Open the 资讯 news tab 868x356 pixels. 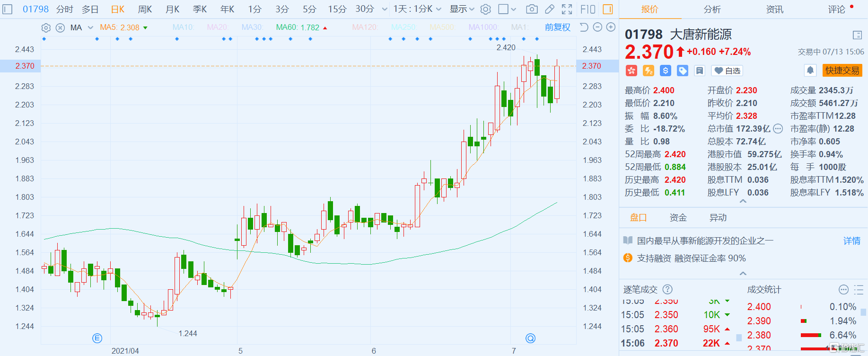pyautogui.click(x=774, y=9)
